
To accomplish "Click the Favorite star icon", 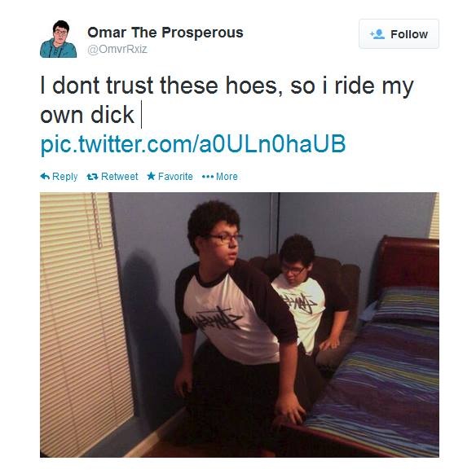I will pos(151,176).
